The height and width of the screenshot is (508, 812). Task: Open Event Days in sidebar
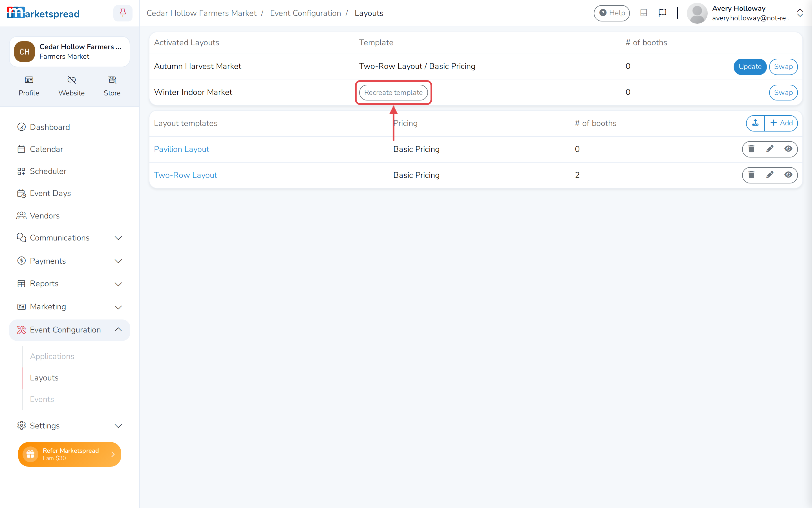pyautogui.click(x=69, y=193)
